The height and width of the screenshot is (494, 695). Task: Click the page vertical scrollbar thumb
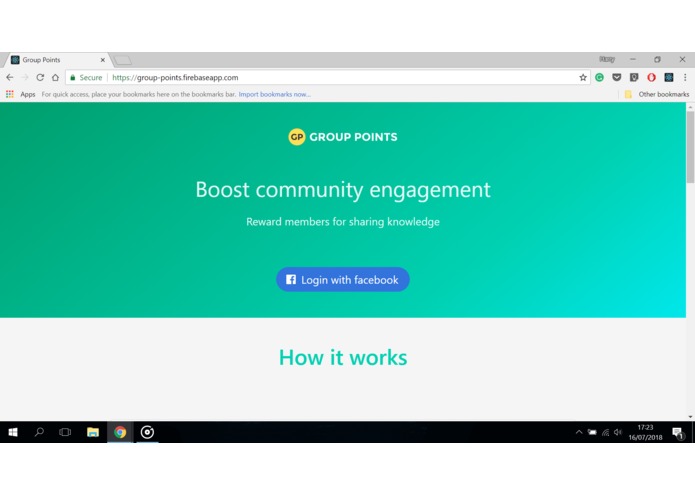pyautogui.click(x=690, y=147)
